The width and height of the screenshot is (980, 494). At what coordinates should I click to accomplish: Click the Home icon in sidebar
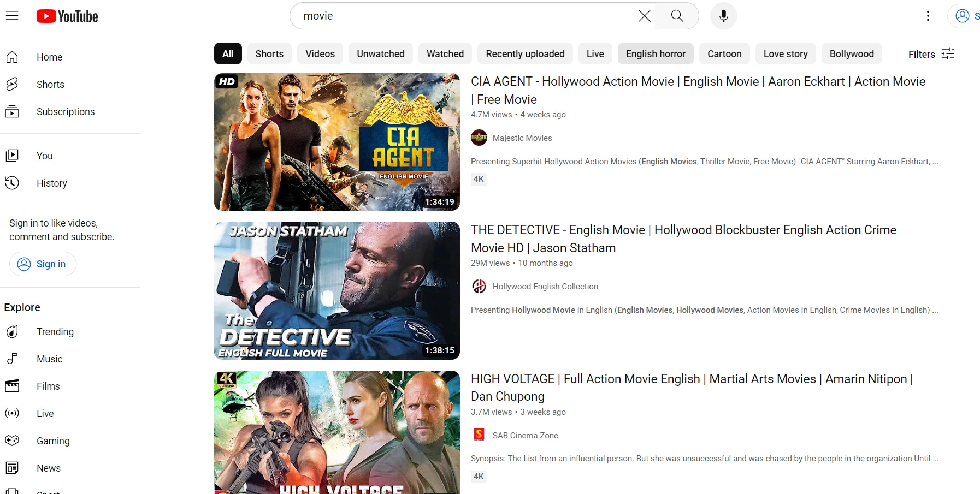[x=12, y=57]
